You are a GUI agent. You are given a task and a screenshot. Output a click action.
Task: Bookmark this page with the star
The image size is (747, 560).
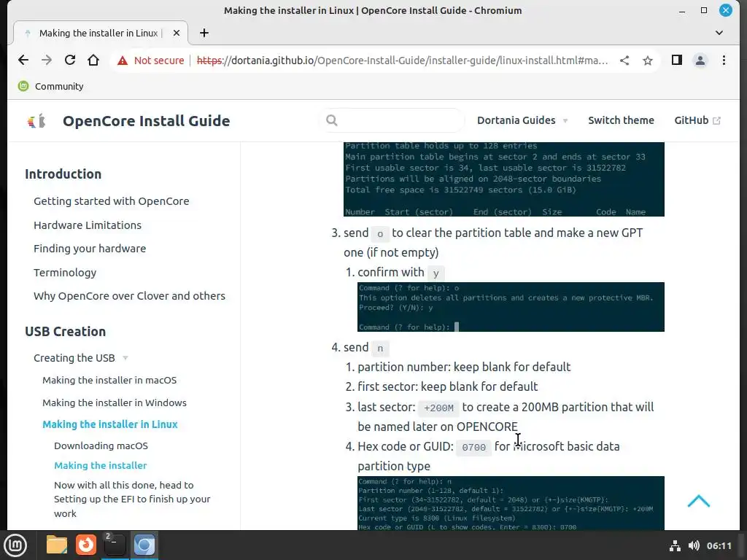coord(648,61)
